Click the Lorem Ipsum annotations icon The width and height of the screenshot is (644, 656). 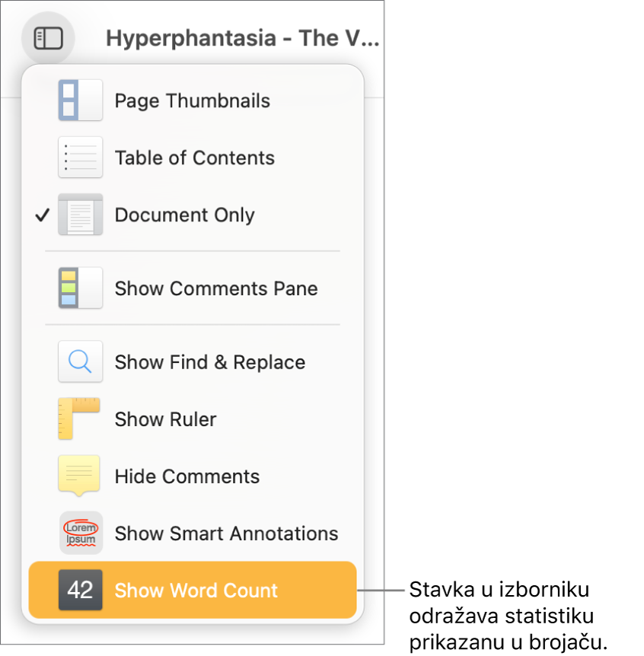(80, 533)
